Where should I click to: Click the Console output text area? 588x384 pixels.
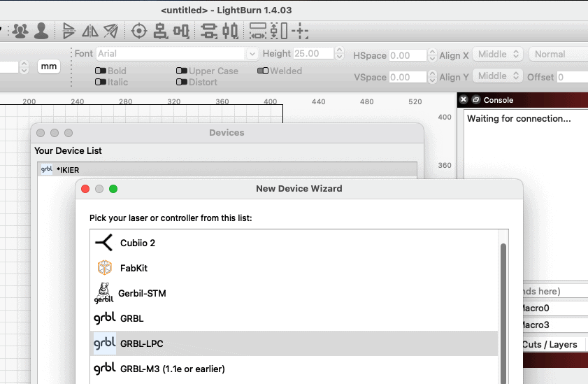[x=526, y=195]
